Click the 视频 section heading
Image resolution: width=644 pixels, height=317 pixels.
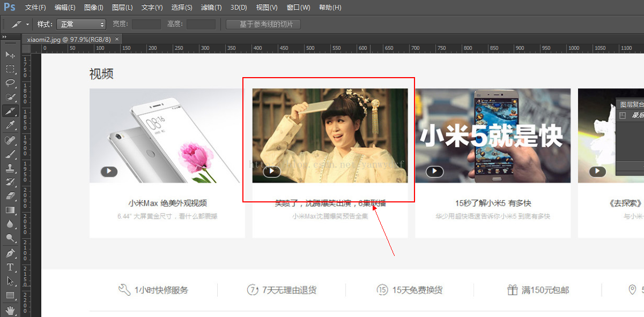[101, 74]
